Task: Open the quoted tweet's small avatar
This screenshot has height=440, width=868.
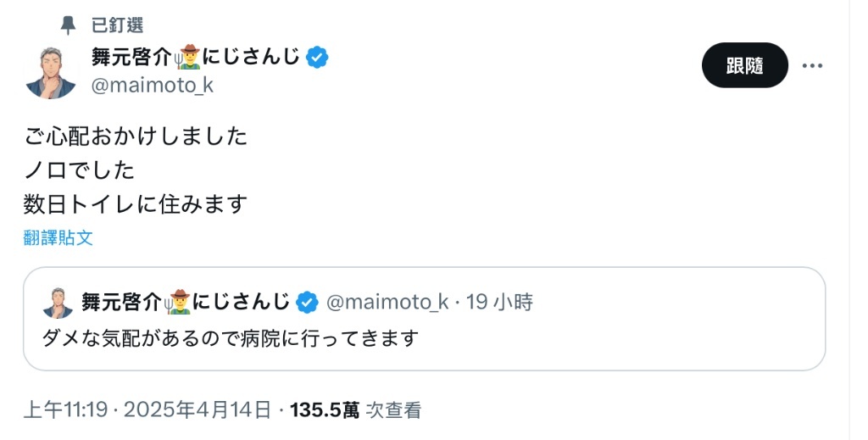Action: point(58,303)
